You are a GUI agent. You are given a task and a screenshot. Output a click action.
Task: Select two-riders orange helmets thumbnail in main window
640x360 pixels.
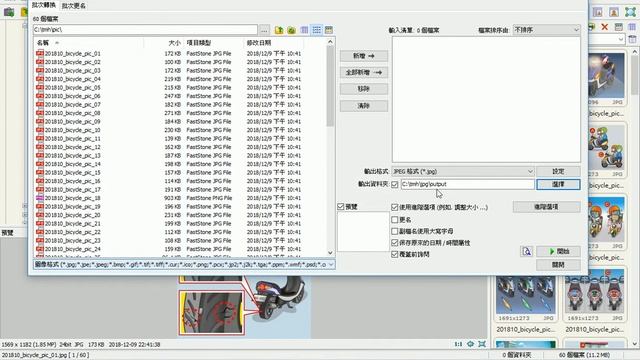pyautogui.click(x=606, y=222)
